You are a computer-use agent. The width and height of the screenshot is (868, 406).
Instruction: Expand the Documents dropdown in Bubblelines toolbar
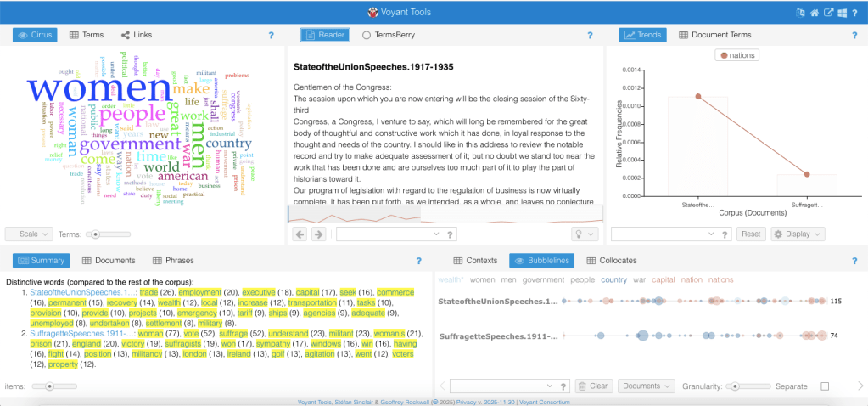tap(644, 386)
